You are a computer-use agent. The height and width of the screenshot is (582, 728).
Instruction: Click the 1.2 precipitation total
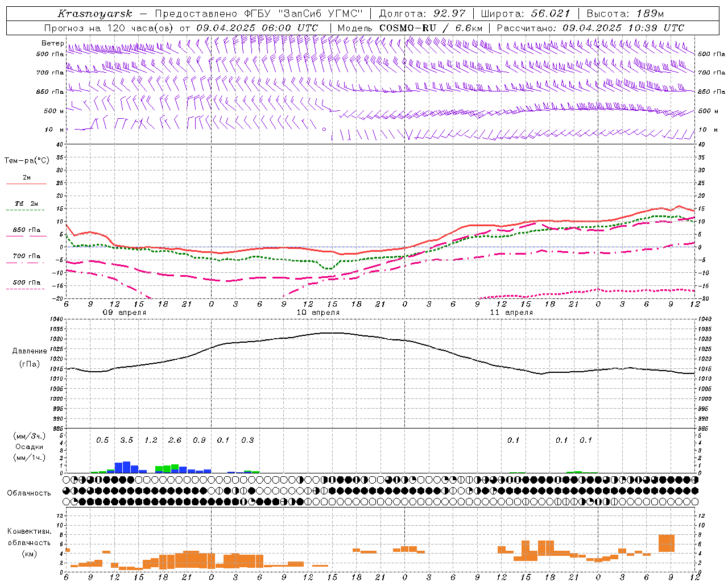point(151,440)
